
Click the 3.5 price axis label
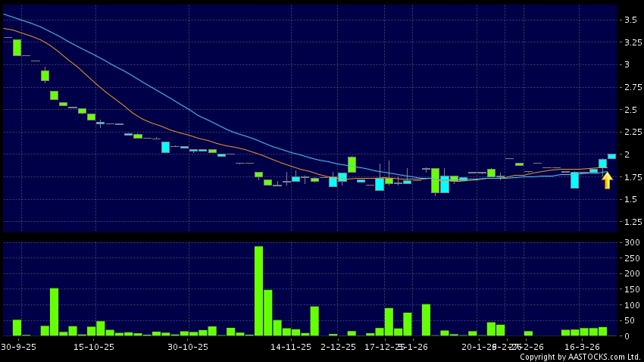click(627, 20)
